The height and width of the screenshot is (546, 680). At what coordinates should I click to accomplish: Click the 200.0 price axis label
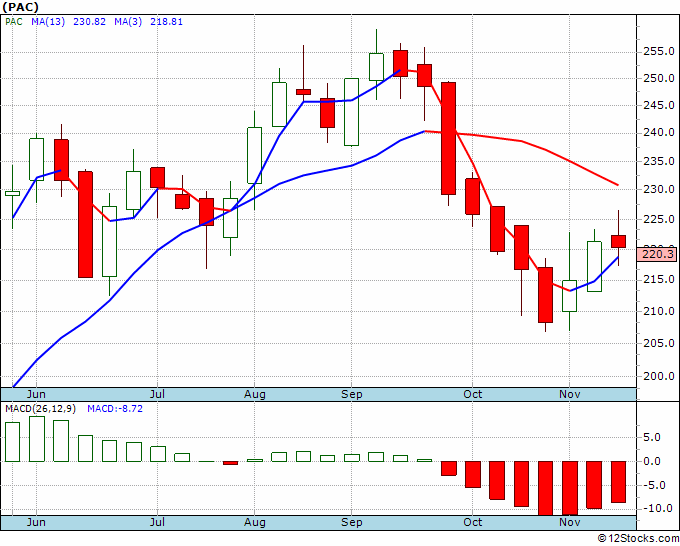658,376
